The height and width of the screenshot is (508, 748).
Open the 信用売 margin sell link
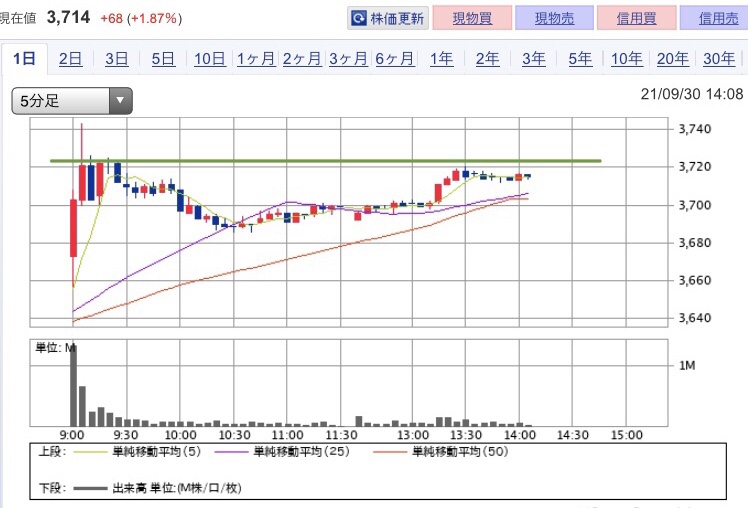coord(716,18)
